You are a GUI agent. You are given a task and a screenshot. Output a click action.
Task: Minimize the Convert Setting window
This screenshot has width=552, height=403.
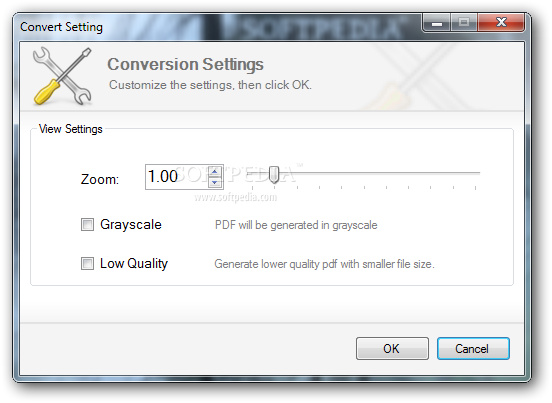point(437,23)
